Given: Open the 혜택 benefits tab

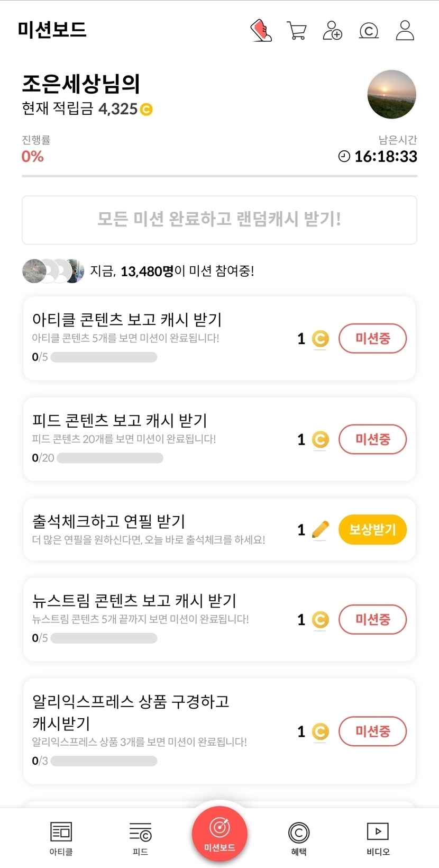Looking at the screenshot, I should 299,838.
